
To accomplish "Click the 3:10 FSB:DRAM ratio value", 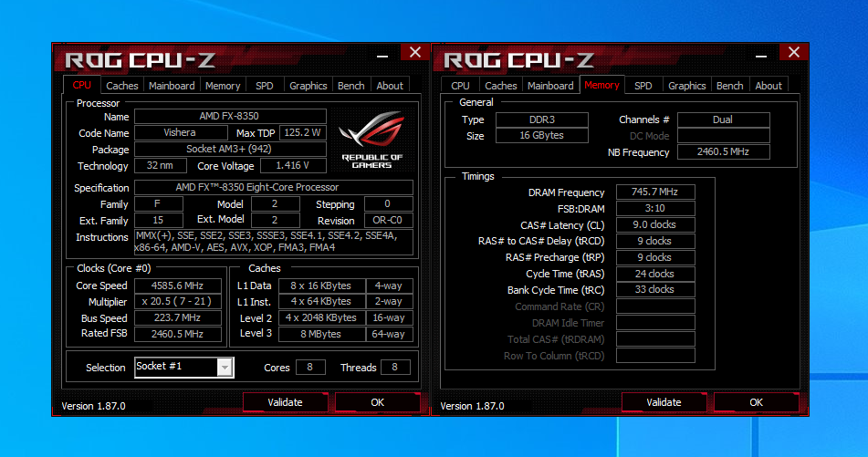I will (655, 209).
